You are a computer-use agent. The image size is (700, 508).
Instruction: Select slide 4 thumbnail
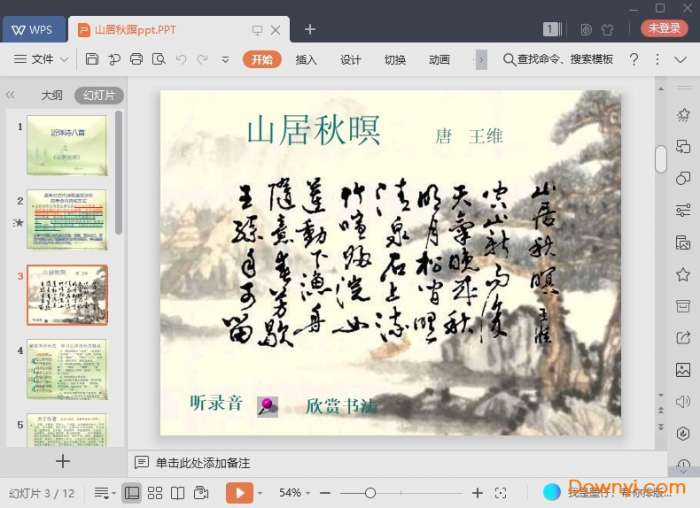(x=67, y=369)
